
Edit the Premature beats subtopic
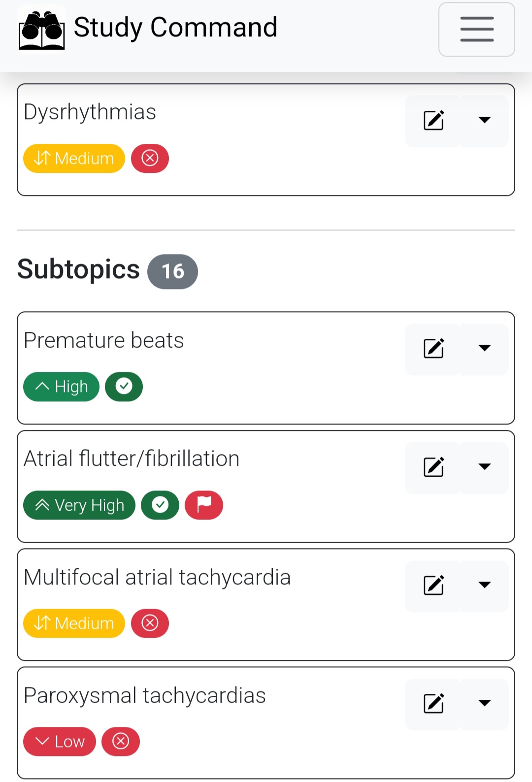[x=433, y=349]
